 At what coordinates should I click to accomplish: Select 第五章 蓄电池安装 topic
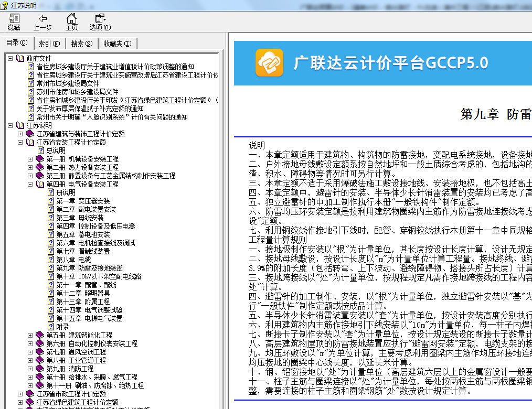(x=83, y=235)
